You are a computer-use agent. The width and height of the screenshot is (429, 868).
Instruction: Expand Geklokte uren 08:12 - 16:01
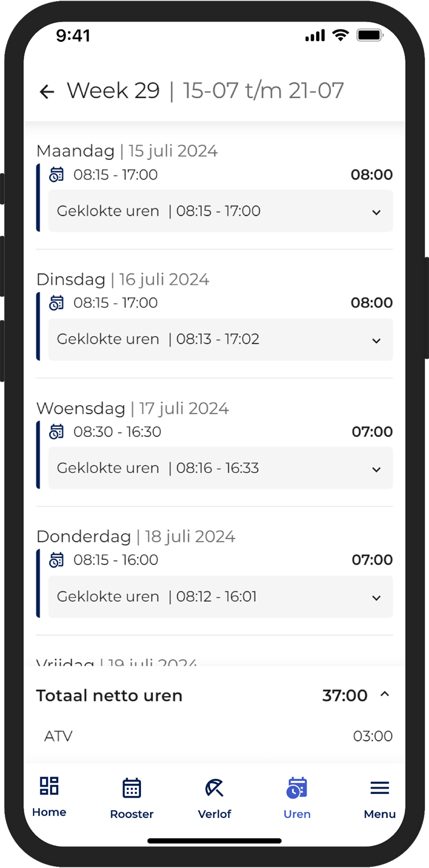click(220, 596)
